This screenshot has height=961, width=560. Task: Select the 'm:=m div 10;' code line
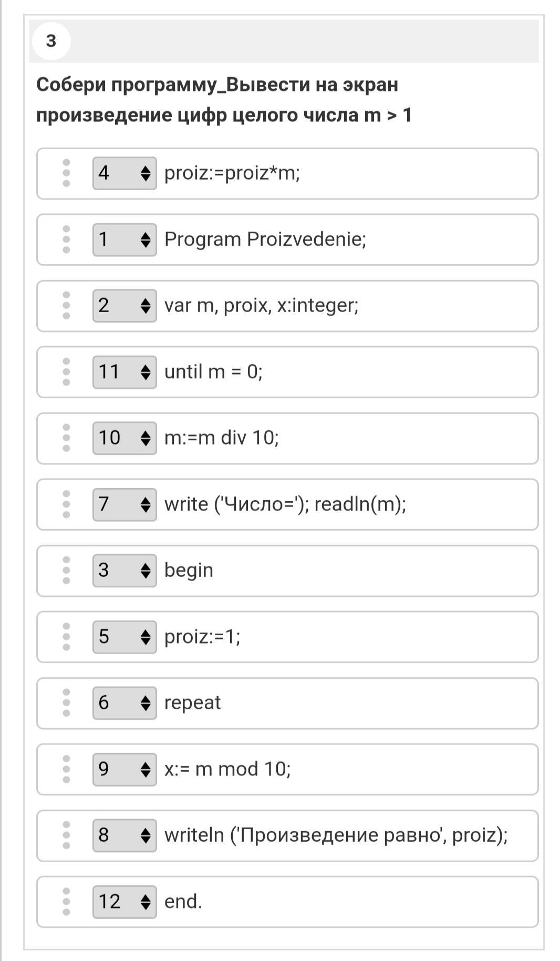point(221,438)
